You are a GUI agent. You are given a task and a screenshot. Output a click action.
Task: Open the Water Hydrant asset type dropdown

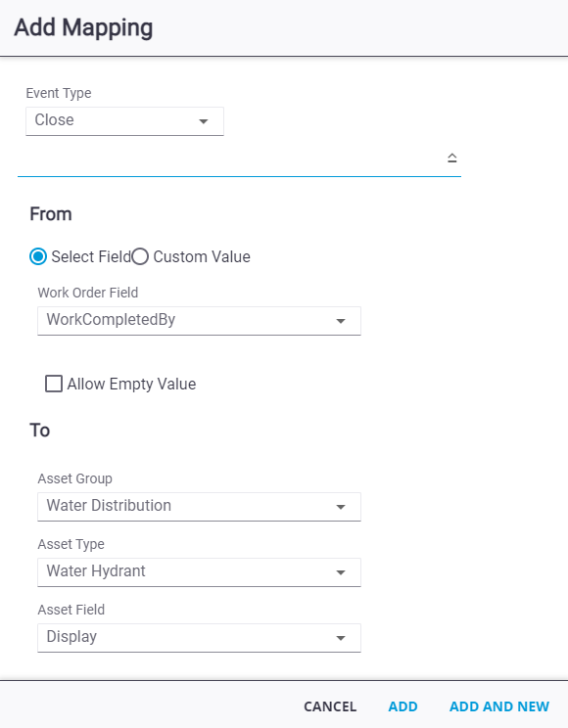[199, 572]
